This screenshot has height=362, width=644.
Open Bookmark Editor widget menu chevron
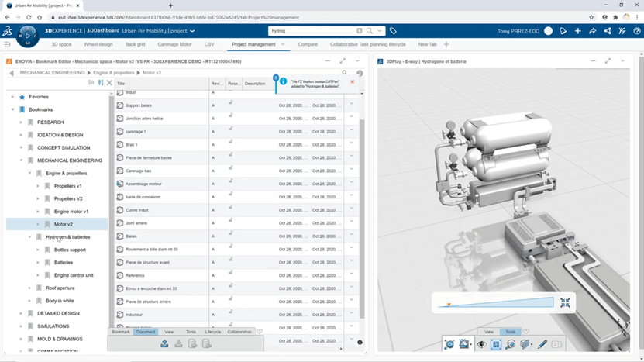pos(357,61)
